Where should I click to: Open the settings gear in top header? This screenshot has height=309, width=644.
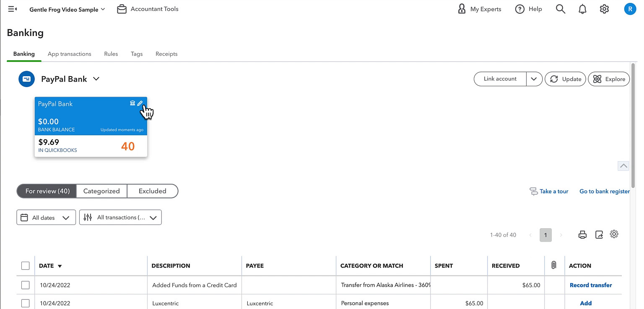(604, 9)
